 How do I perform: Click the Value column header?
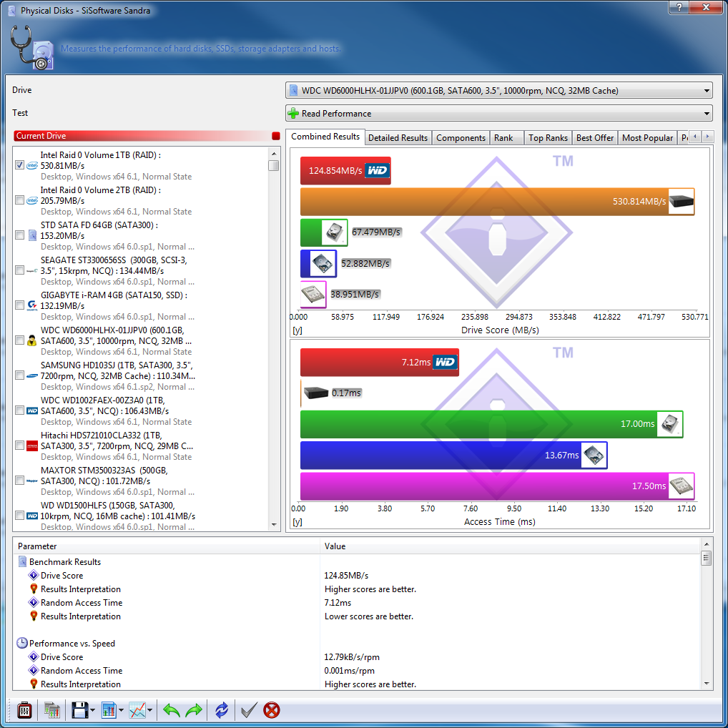tap(510, 546)
